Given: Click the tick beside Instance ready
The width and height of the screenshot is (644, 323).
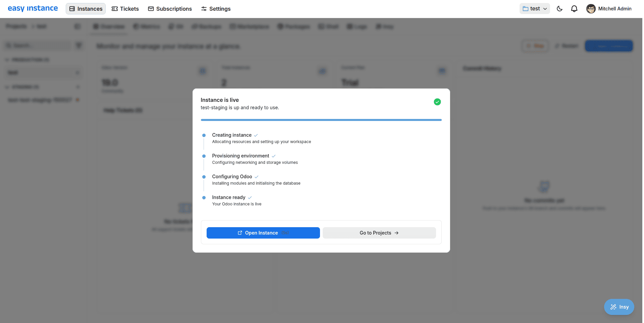Looking at the screenshot, I should click(250, 198).
